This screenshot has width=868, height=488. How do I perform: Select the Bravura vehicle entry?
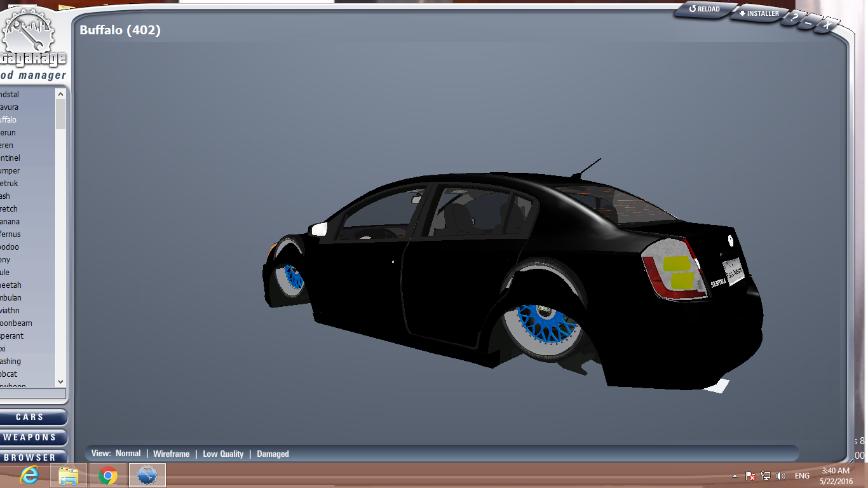pos(27,107)
